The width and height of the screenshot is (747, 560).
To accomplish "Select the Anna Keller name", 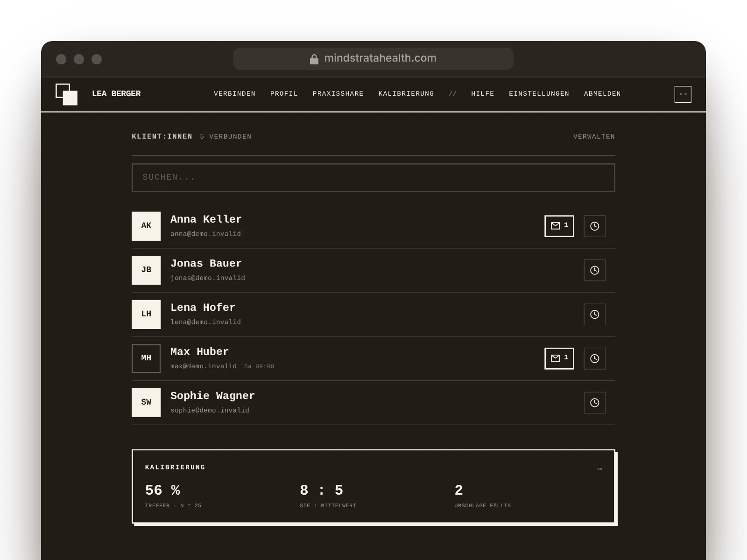I will point(206,219).
